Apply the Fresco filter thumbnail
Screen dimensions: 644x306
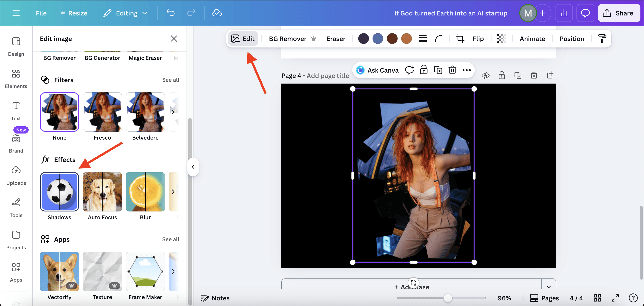tap(102, 112)
